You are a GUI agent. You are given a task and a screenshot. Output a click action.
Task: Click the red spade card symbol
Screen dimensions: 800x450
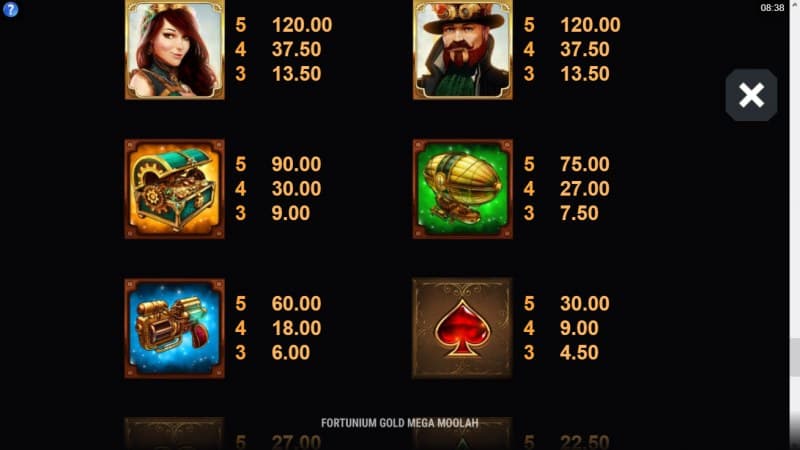pos(462,328)
